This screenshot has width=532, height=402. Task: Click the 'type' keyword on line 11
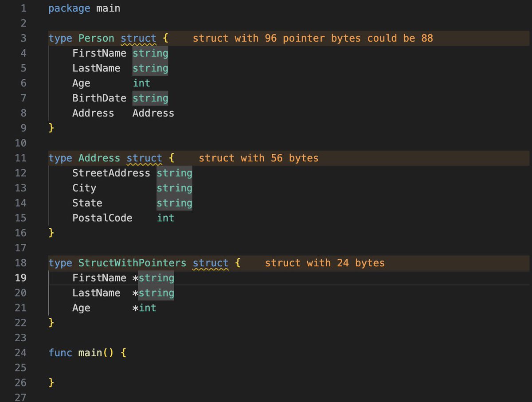pyautogui.click(x=60, y=158)
